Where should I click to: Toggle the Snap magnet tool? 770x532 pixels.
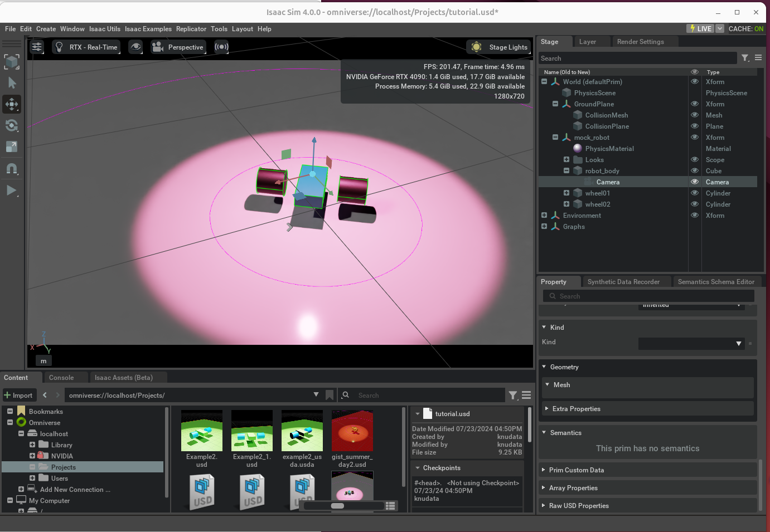pyautogui.click(x=12, y=168)
